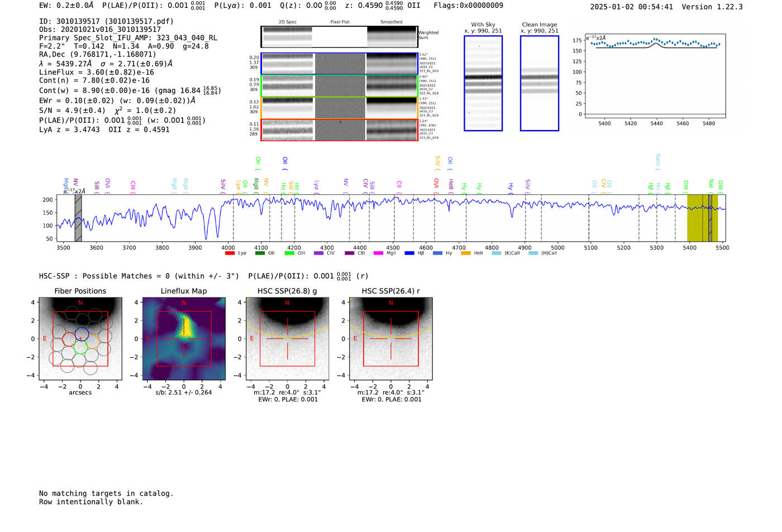Image resolution: width=782 pixels, height=532 pixels.
Task: Click the Version 1.22.3 label
Action: click(712, 7)
